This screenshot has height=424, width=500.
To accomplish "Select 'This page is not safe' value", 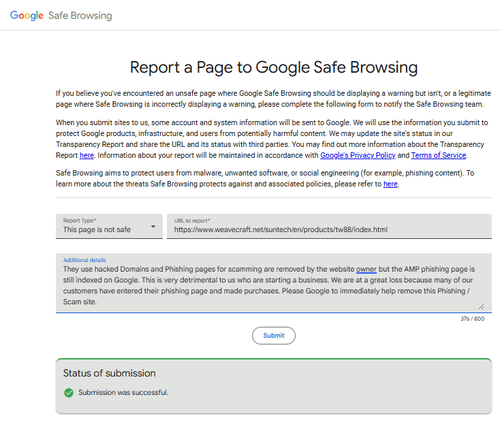I will 97,230.
